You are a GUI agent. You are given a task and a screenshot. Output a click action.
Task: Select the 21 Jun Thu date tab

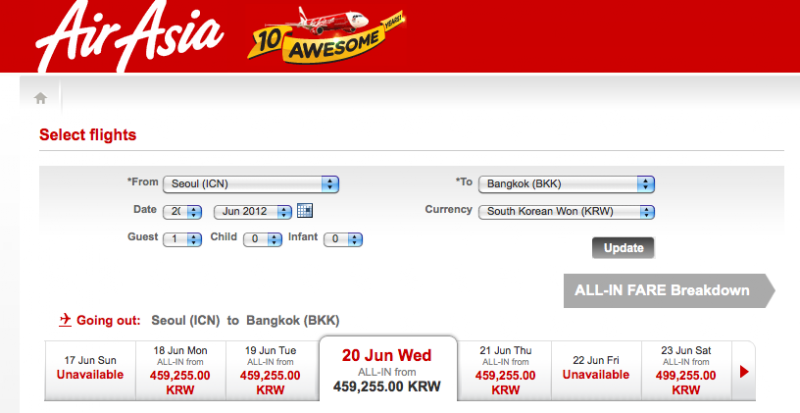(x=505, y=370)
